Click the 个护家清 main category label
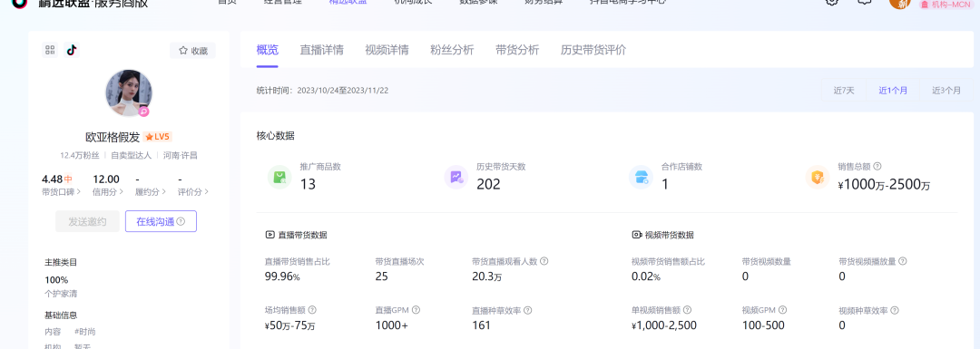This screenshot has height=349, width=980. tap(62, 294)
